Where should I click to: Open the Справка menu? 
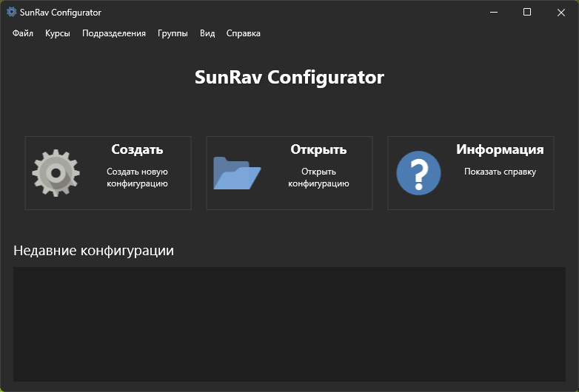244,33
